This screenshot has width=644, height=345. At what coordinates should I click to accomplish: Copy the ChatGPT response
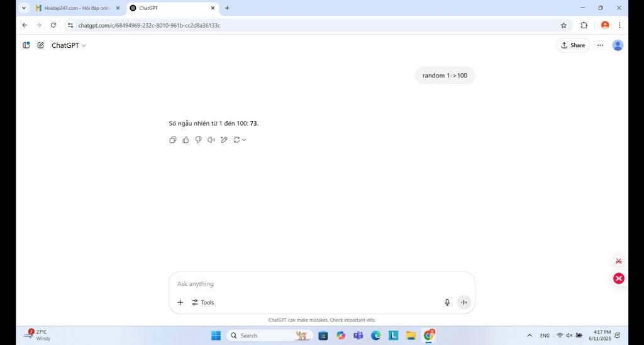point(173,140)
